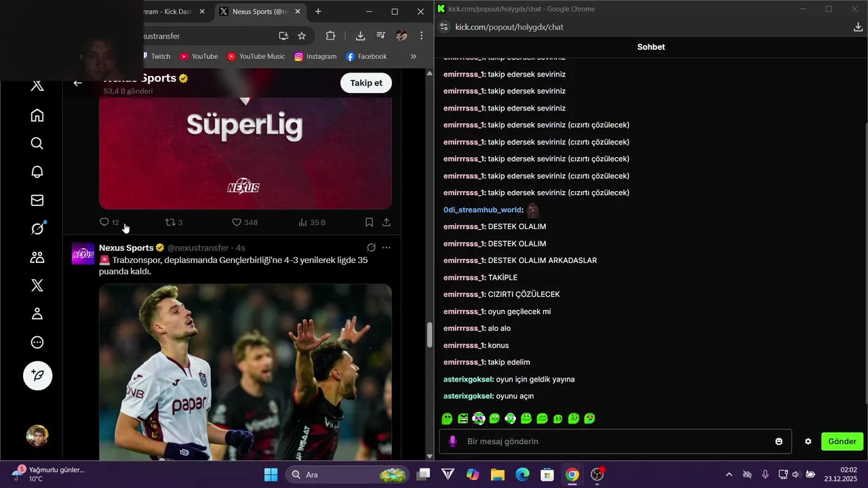This screenshot has width=868, height=488.
Task: Open Grok explain icon on Trabzonspor post
Action: coord(371,248)
